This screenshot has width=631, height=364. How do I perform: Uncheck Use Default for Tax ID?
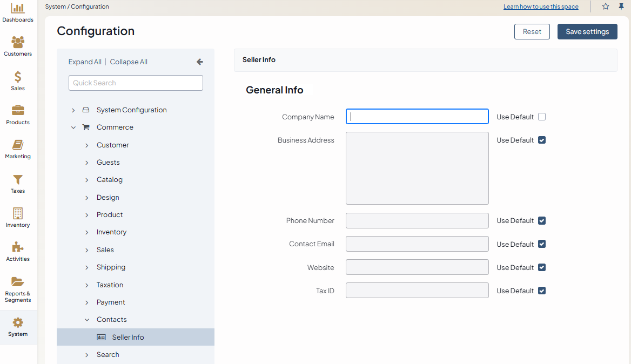click(542, 291)
